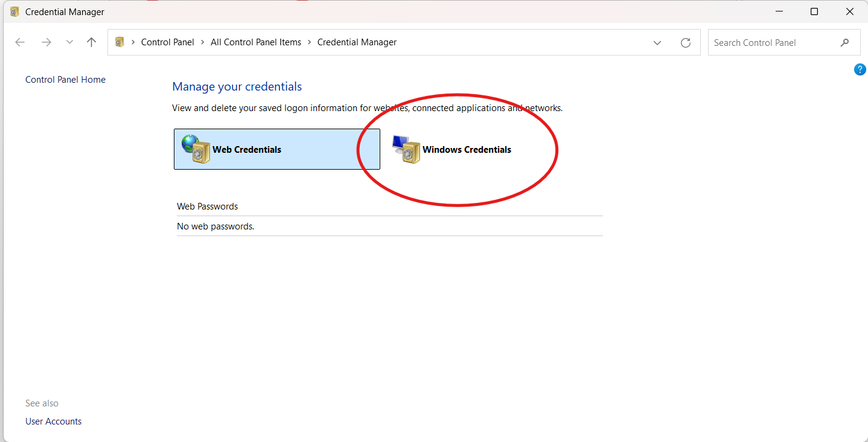Open recent locations dropdown chevron

point(69,42)
